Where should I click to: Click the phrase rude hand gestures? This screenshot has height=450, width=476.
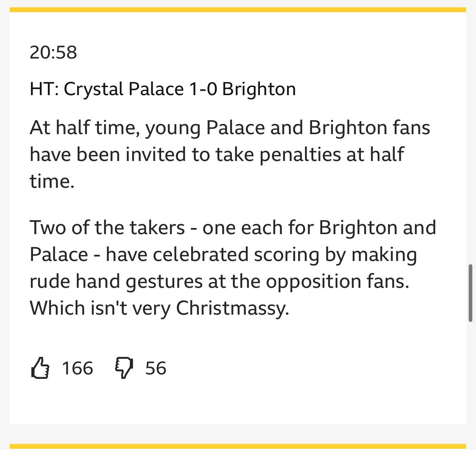(116, 281)
